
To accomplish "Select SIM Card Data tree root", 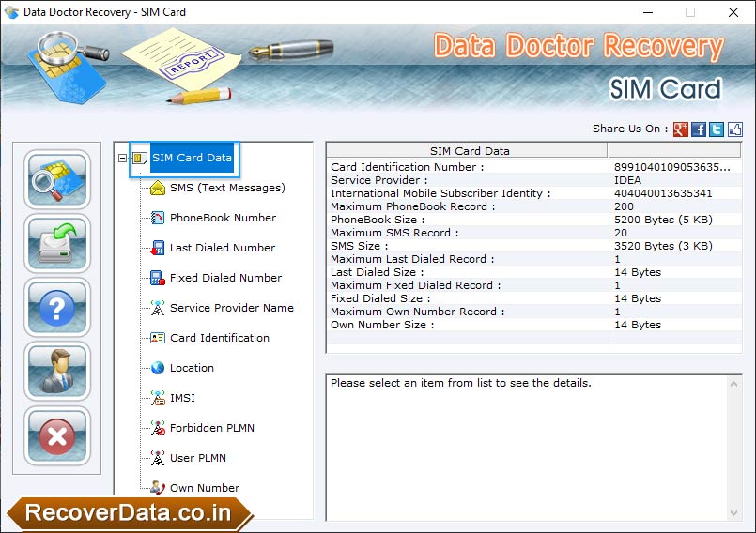I will (x=192, y=158).
